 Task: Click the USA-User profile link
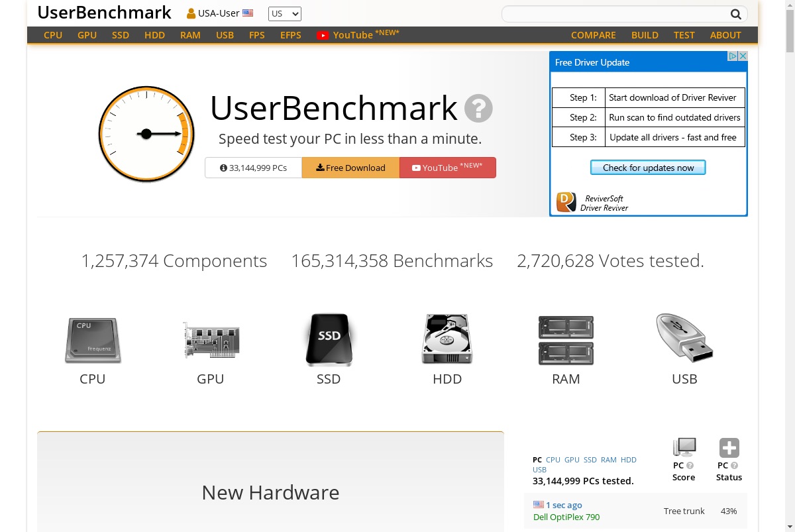pos(219,13)
